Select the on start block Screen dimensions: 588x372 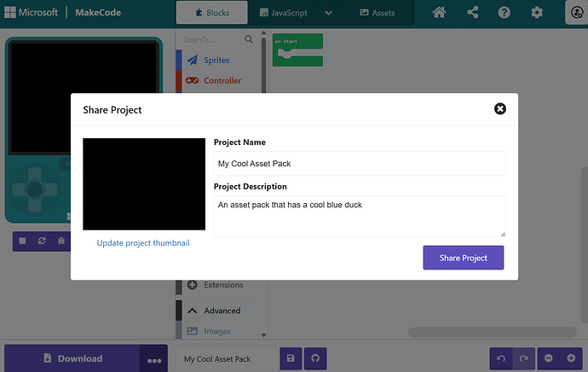pyautogui.click(x=297, y=50)
